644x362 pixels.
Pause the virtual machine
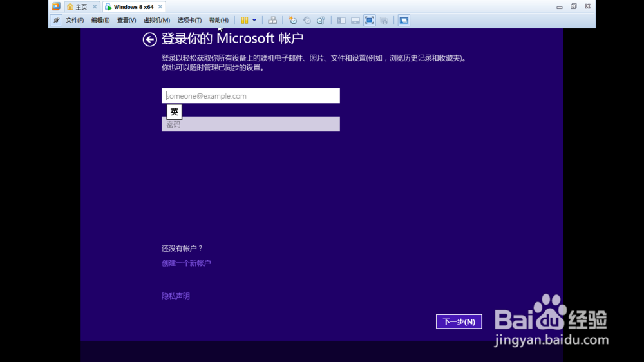coord(244,20)
